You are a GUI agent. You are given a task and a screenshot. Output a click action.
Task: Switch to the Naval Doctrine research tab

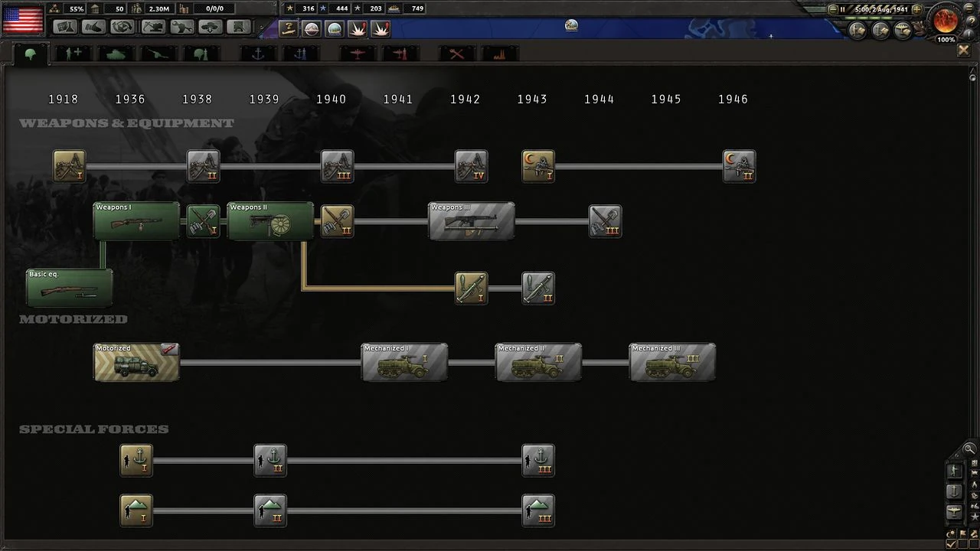point(300,54)
